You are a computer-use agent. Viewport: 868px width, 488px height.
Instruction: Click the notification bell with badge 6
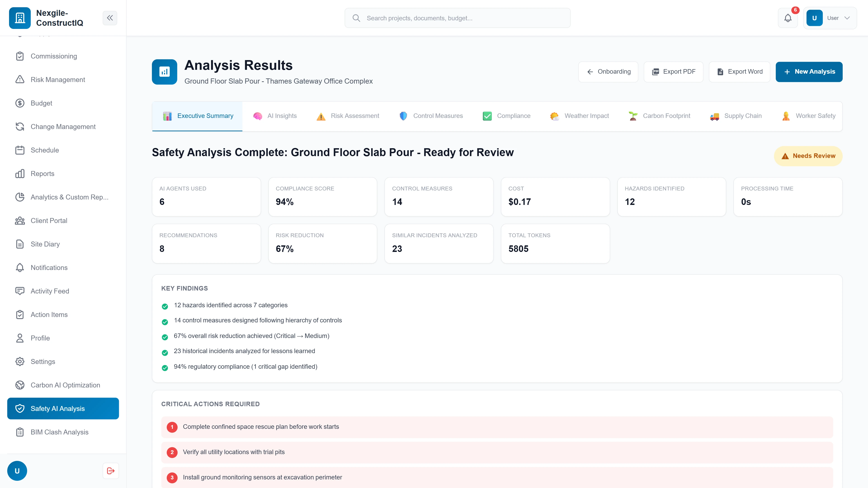[788, 18]
